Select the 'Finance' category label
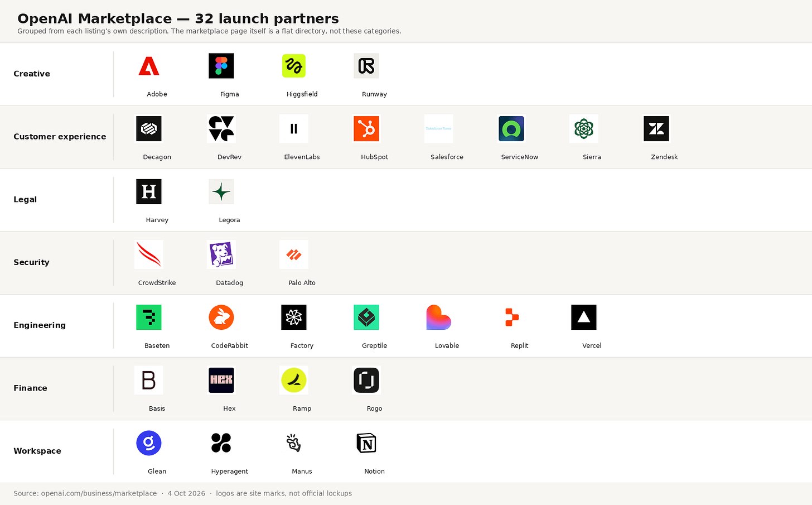This screenshot has height=505, width=812. point(30,388)
